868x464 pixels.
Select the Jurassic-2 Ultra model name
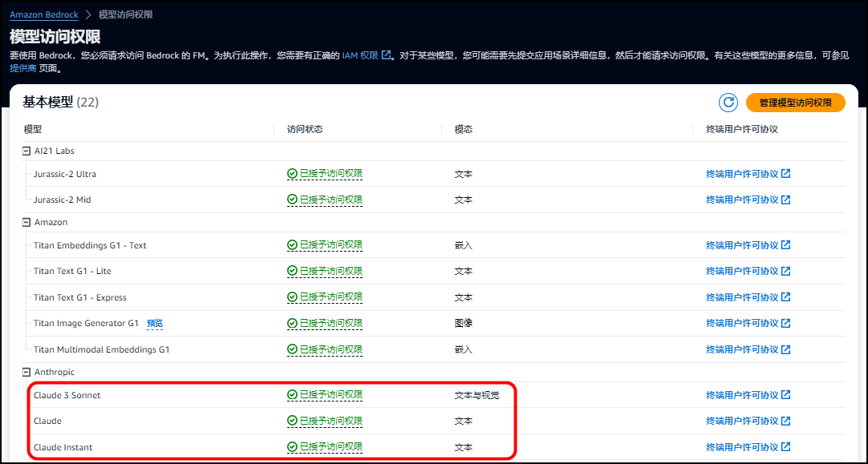(x=65, y=174)
